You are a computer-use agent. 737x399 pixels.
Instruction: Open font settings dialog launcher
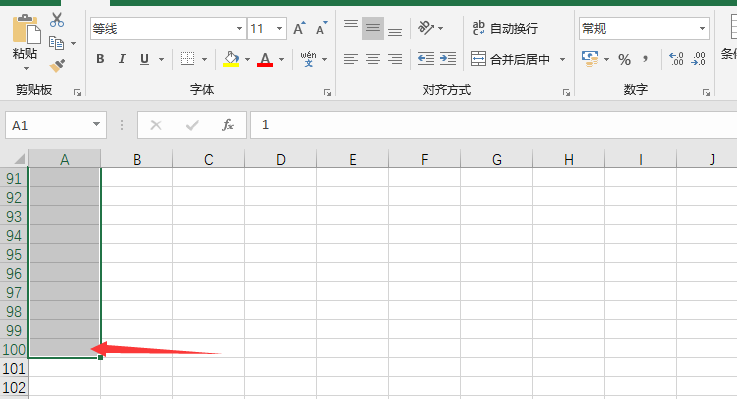(328, 93)
